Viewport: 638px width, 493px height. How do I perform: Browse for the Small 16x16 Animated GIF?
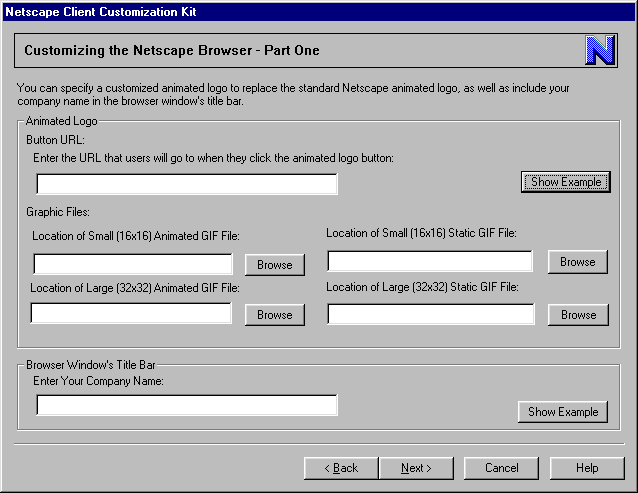pos(274,264)
